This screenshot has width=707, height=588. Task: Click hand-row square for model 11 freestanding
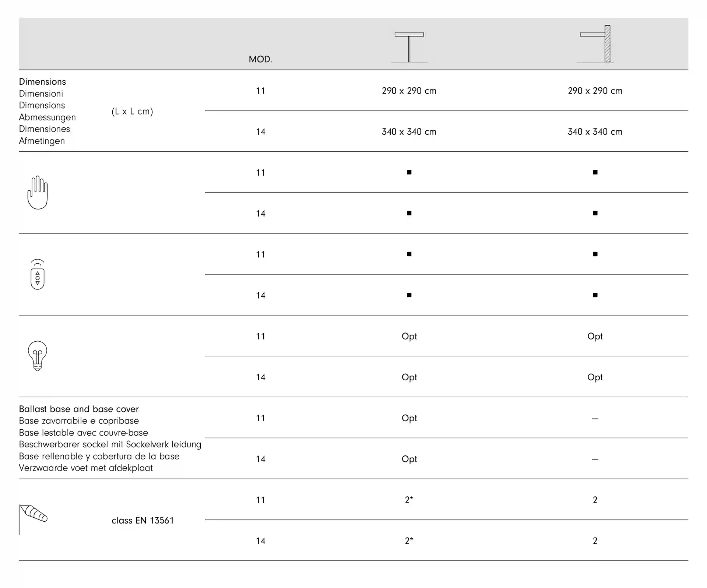(409, 172)
